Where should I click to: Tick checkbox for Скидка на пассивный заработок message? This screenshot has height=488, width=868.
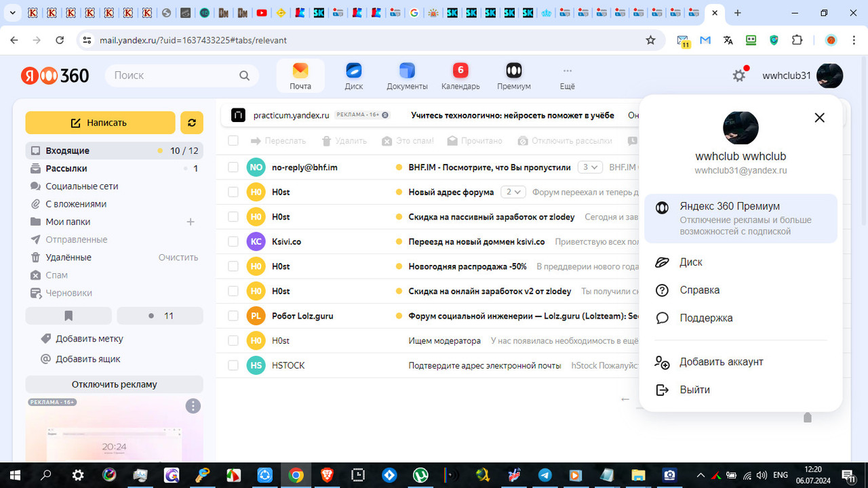(x=233, y=217)
